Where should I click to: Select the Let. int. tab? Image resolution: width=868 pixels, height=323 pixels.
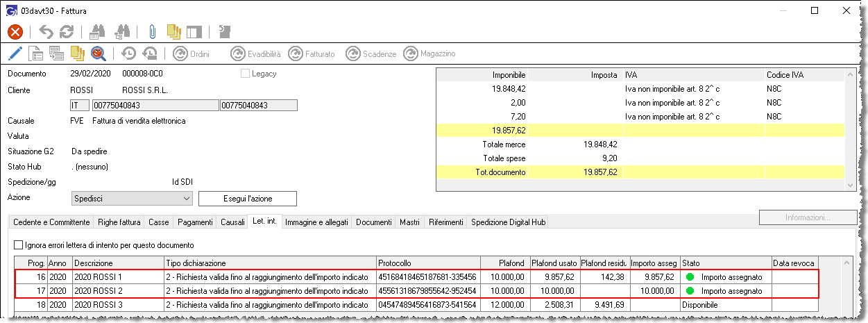pyautogui.click(x=265, y=222)
